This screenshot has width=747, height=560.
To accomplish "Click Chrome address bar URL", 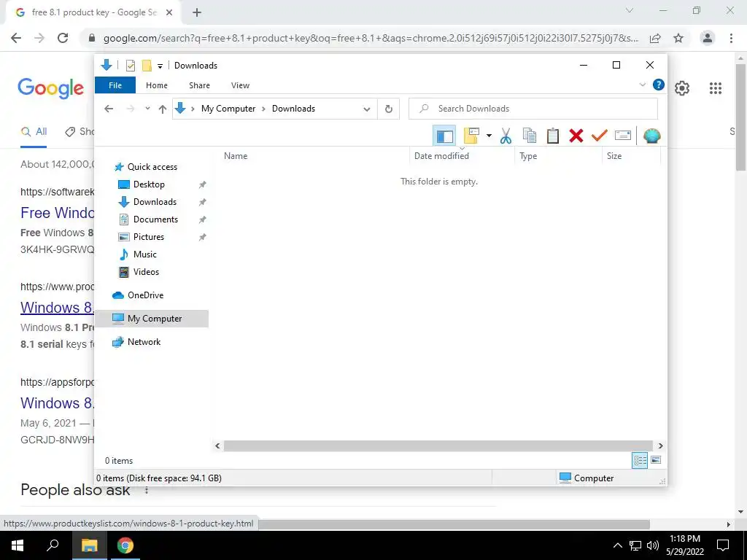I will (371, 38).
